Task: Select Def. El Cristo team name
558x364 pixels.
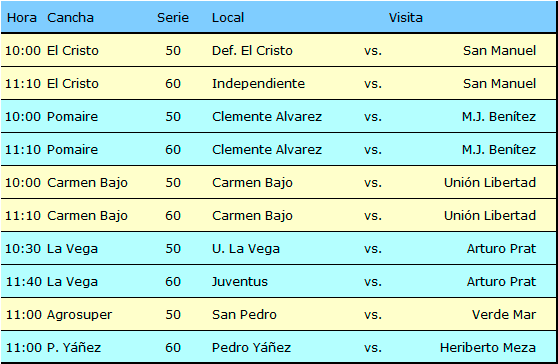Action: [252, 51]
